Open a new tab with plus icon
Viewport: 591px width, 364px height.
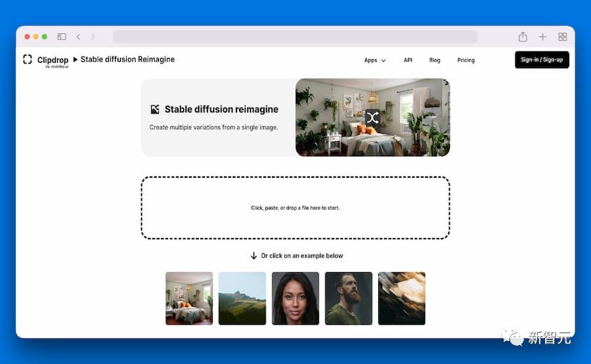(542, 37)
